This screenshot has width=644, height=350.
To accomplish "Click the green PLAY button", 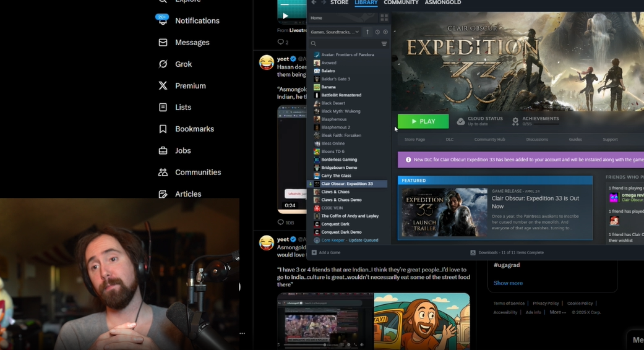I will tap(423, 121).
